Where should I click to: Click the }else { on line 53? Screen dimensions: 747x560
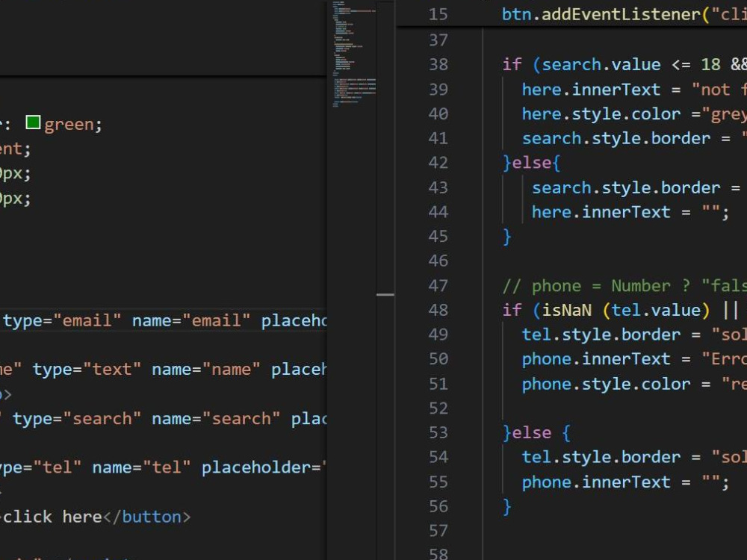pos(536,432)
